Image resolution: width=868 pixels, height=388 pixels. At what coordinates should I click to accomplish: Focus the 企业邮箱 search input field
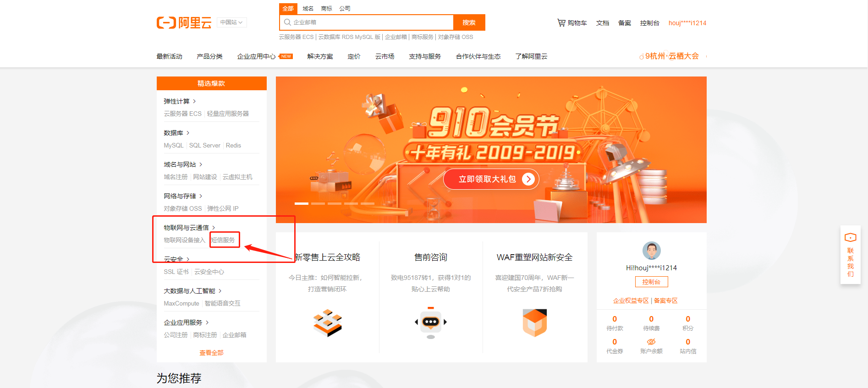(x=366, y=22)
